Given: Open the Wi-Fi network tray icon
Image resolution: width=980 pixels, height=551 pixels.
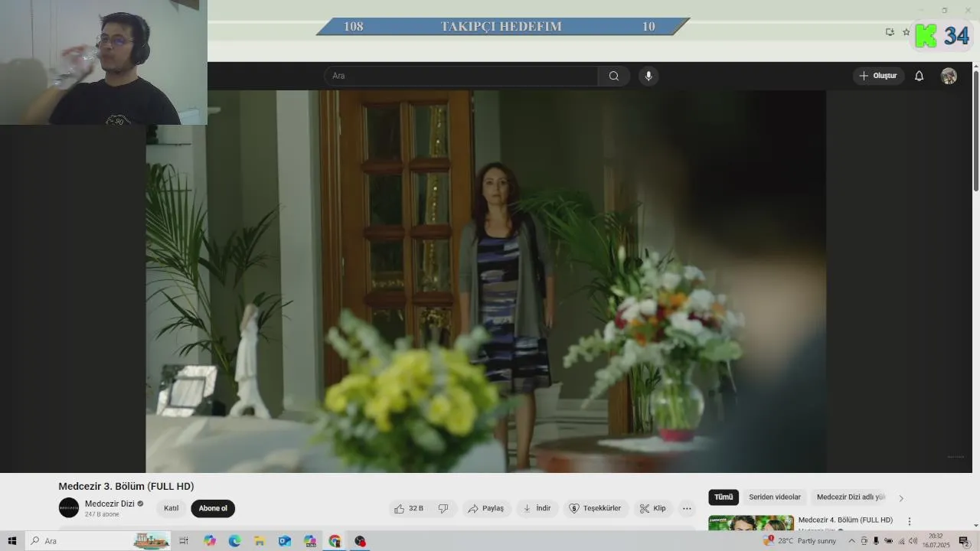Looking at the screenshot, I should pos(901,541).
